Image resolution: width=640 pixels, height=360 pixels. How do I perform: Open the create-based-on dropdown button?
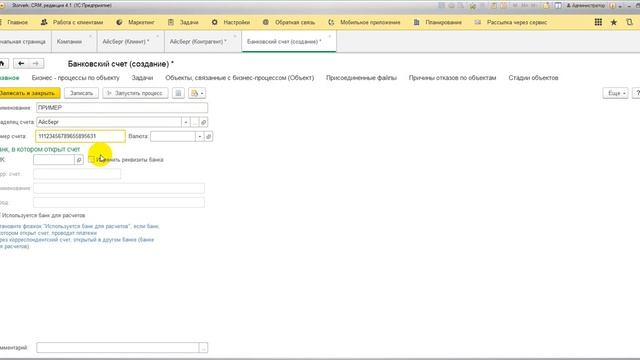(197, 93)
